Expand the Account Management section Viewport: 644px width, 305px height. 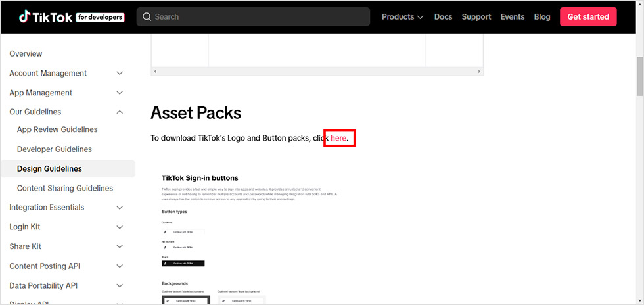(120, 73)
